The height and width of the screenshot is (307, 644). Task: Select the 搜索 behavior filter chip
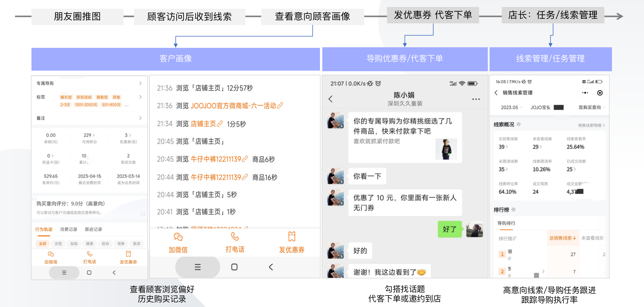point(90,244)
